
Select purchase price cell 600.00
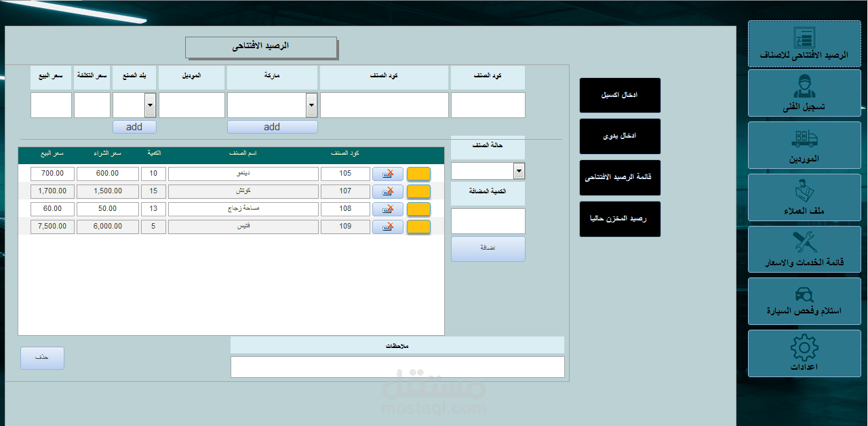(x=107, y=174)
